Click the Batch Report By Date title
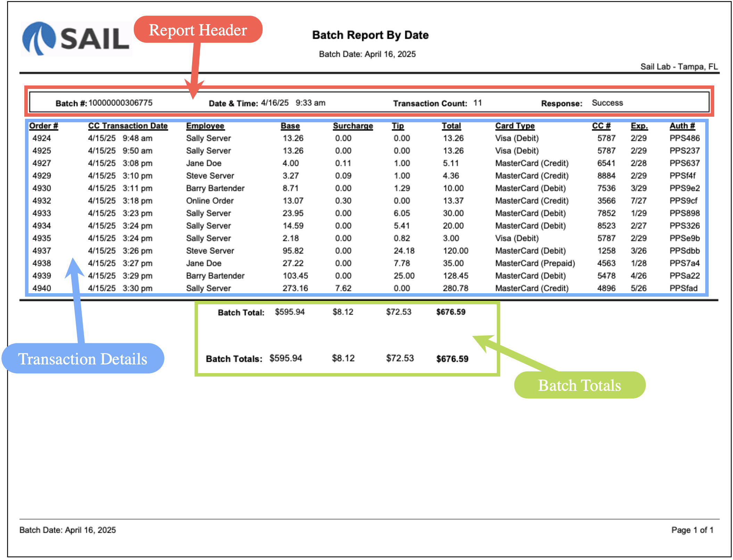The width and height of the screenshot is (733, 560). [370, 35]
